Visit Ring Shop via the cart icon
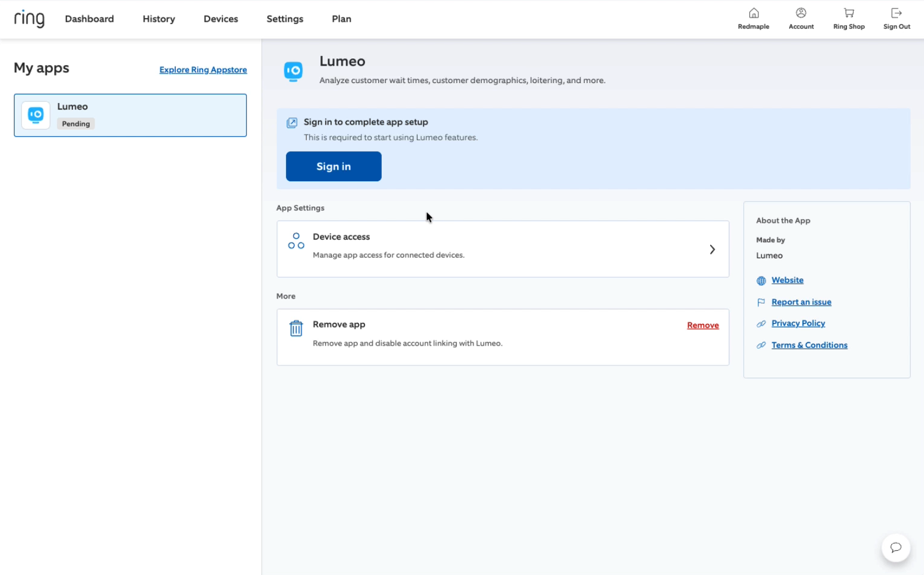Screen dimensions: 924x575 (849, 13)
